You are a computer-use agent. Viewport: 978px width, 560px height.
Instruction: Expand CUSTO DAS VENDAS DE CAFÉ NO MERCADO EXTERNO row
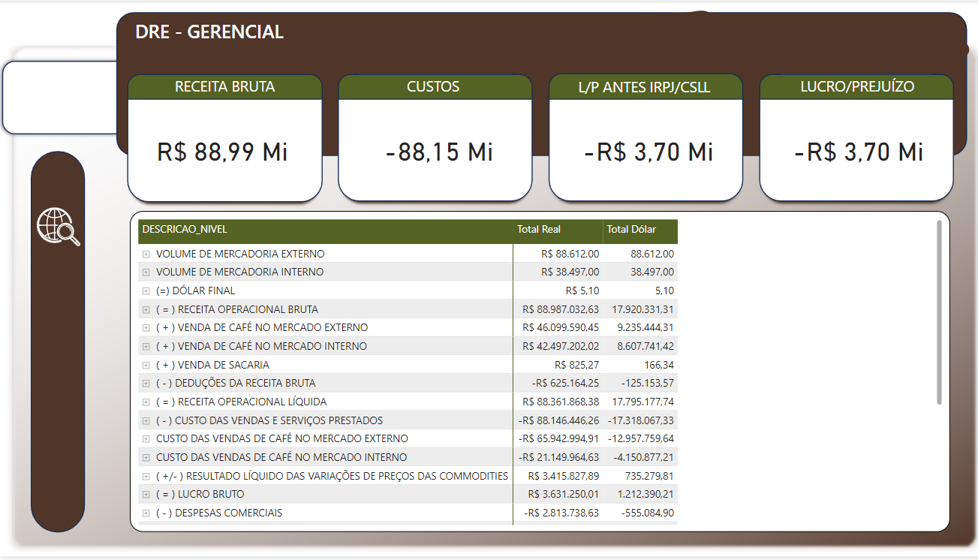coord(146,439)
